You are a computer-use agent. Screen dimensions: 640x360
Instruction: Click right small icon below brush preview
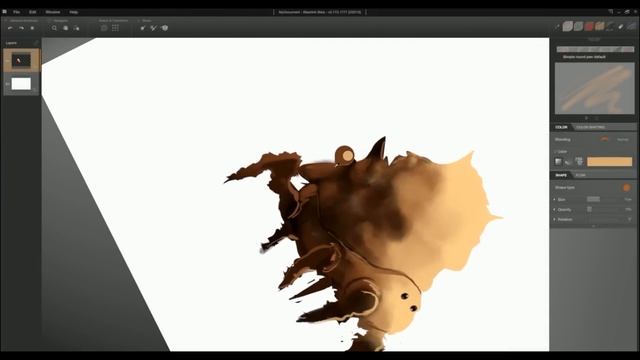click(596, 118)
